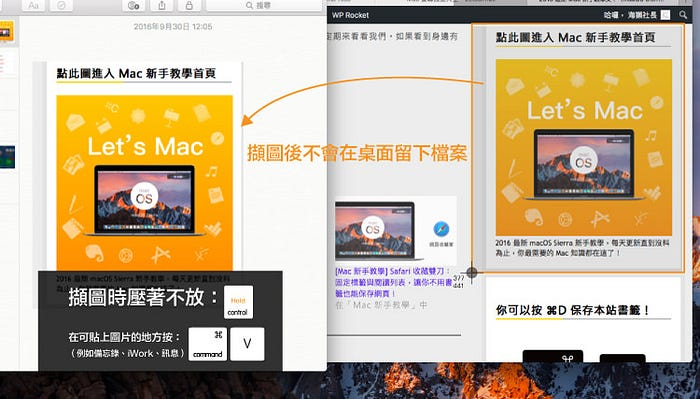Click the pasted Let's Mac image in Notes
This screenshot has height=399, width=700.
(x=144, y=183)
